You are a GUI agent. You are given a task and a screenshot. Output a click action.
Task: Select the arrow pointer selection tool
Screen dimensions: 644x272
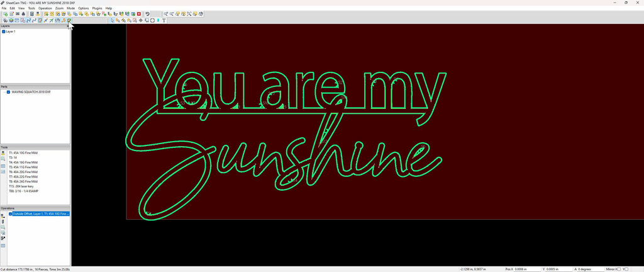pos(112,20)
